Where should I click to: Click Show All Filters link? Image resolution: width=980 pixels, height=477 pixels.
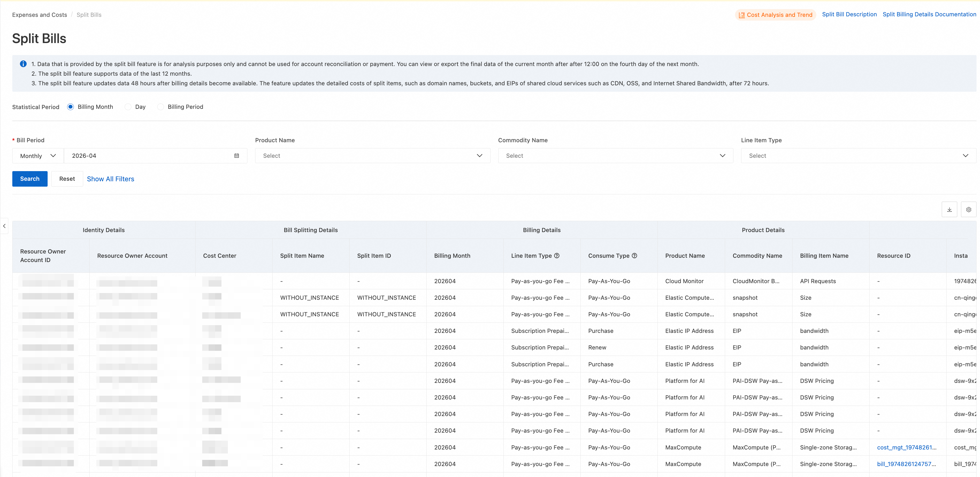coord(110,179)
